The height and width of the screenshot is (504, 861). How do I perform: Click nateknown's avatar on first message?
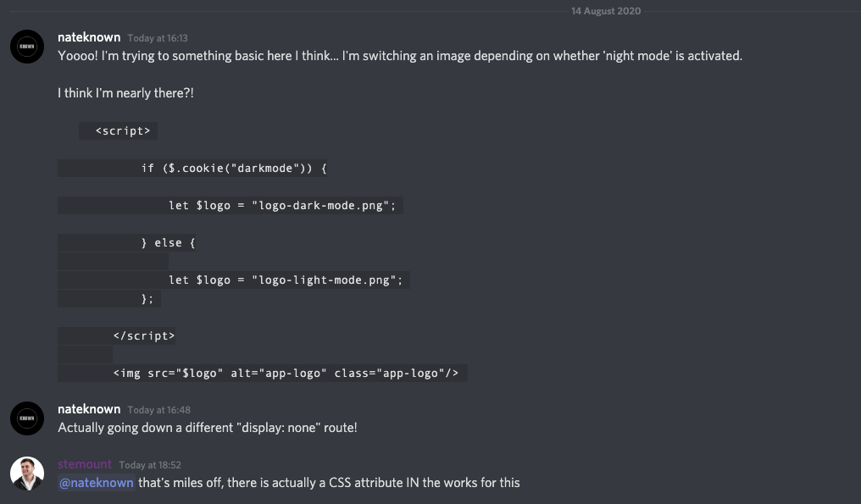pyautogui.click(x=27, y=47)
